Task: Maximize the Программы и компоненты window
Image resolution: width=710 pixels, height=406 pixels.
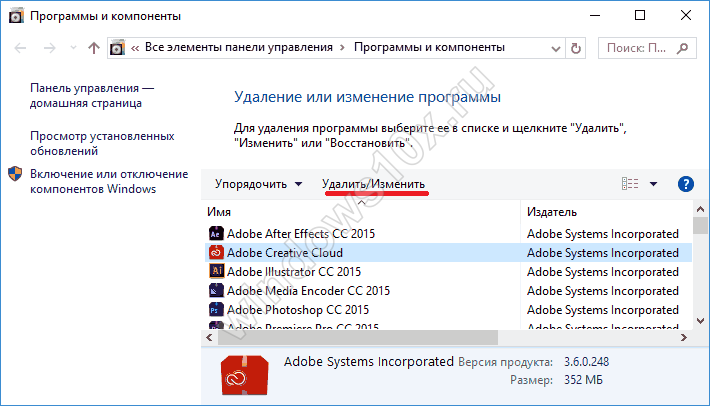Action: coord(640,15)
